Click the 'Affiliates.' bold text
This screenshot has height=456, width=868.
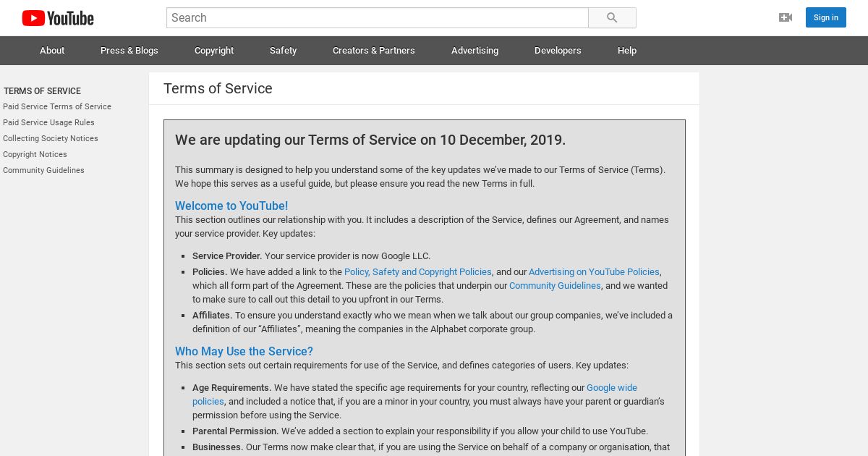(x=213, y=316)
